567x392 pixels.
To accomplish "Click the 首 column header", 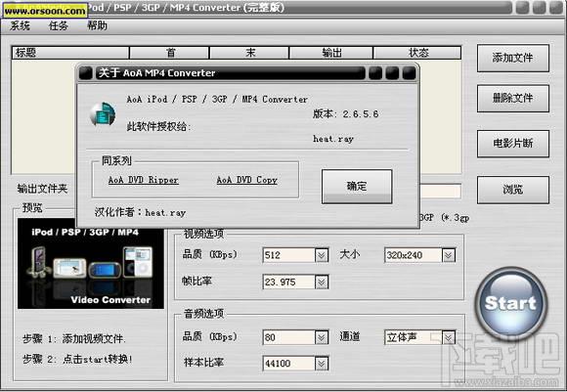I will point(169,53).
